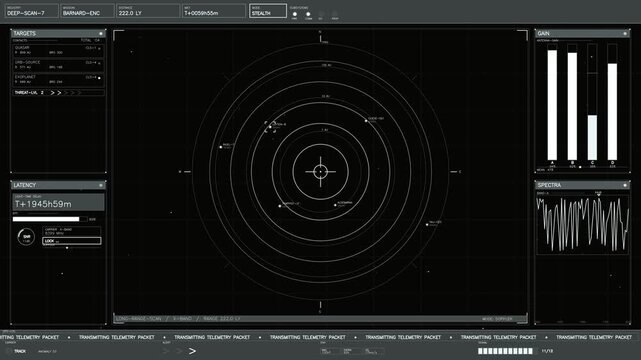Click the GAIN panel header indicator dot
This screenshot has height=360, width=641.
pyautogui.click(x=625, y=34)
